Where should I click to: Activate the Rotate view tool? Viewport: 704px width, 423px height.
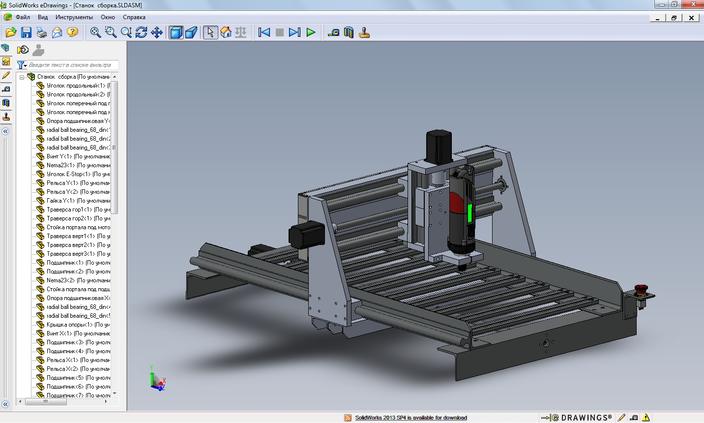click(141, 32)
